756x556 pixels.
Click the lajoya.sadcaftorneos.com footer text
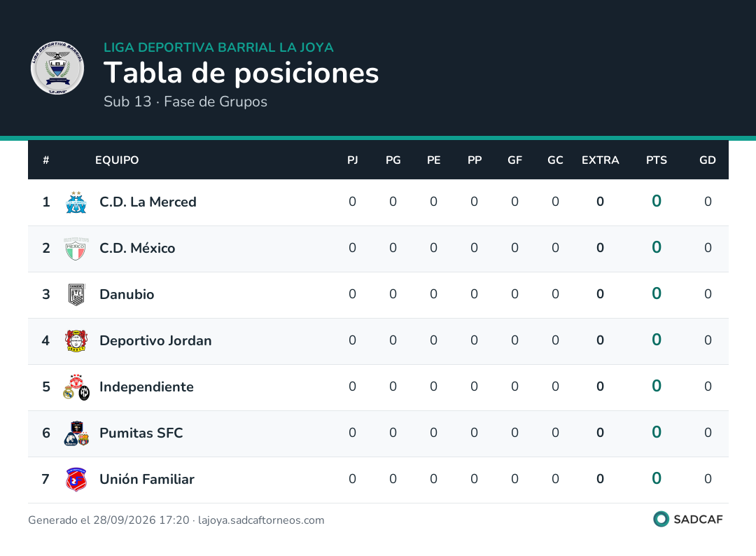click(261, 520)
